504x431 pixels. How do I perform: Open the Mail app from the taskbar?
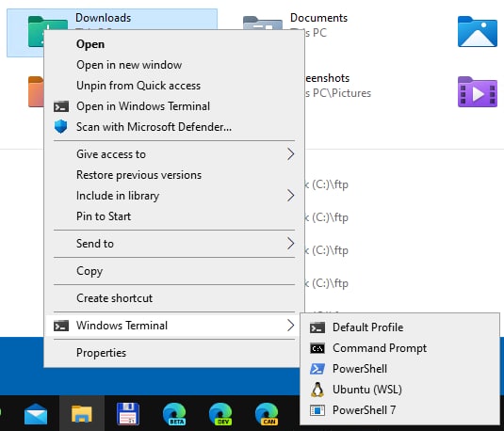pos(36,414)
